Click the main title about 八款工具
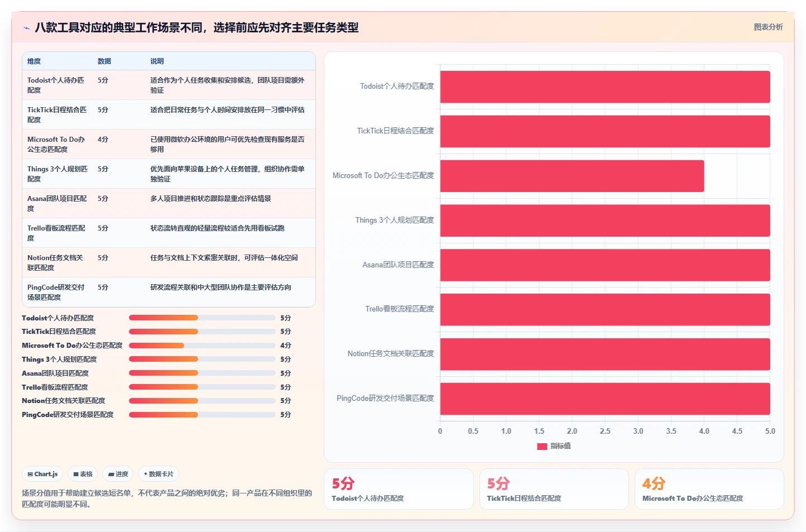 pos(196,27)
